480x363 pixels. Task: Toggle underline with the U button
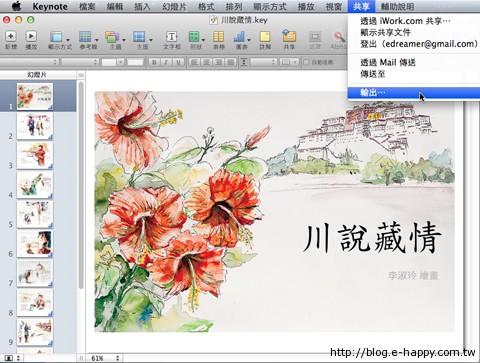point(178,62)
